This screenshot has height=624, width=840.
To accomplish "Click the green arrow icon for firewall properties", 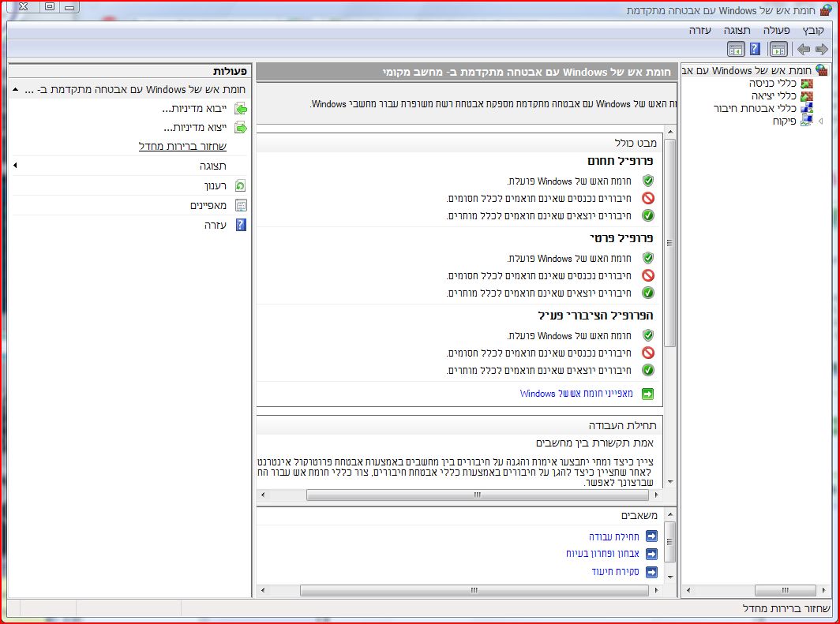I will click(647, 394).
